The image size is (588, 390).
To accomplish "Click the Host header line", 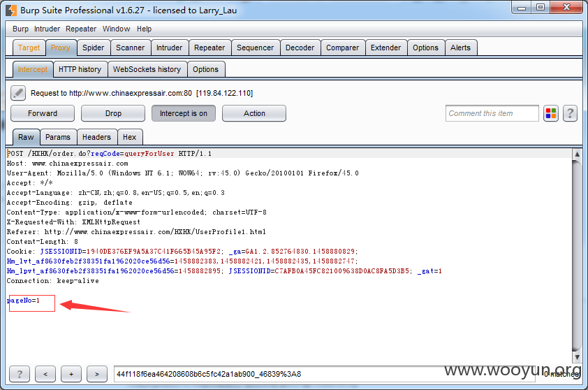I will click(x=68, y=164).
